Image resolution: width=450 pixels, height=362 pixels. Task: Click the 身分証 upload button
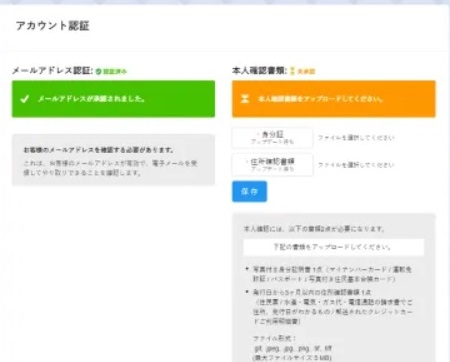point(273,137)
